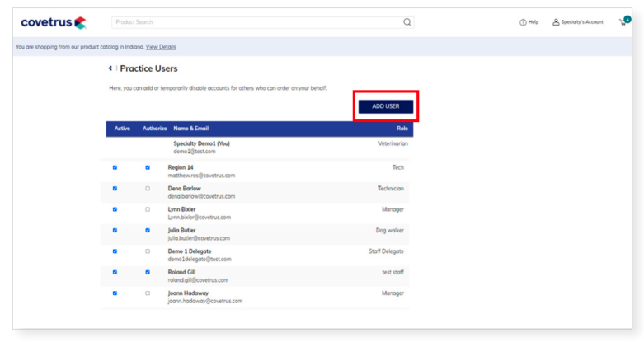Viewport: 644px width, 342px height.
Task: Toggle Active checkbox for Joann Hadaway
Action: (x=115, y=293)
